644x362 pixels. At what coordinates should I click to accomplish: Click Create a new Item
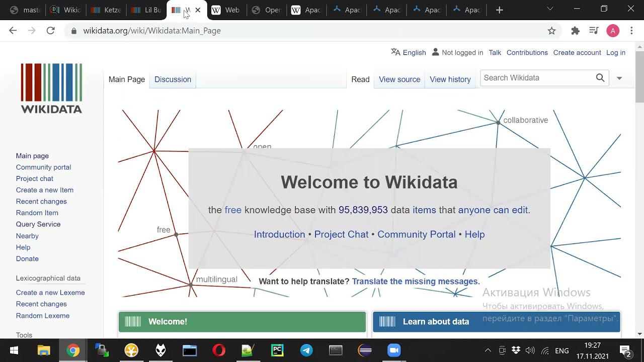(45, 190)
